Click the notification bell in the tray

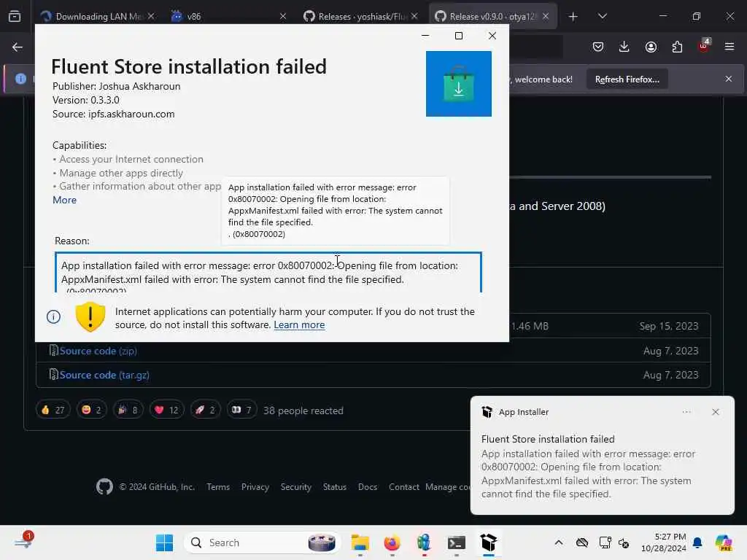(697, 542)
